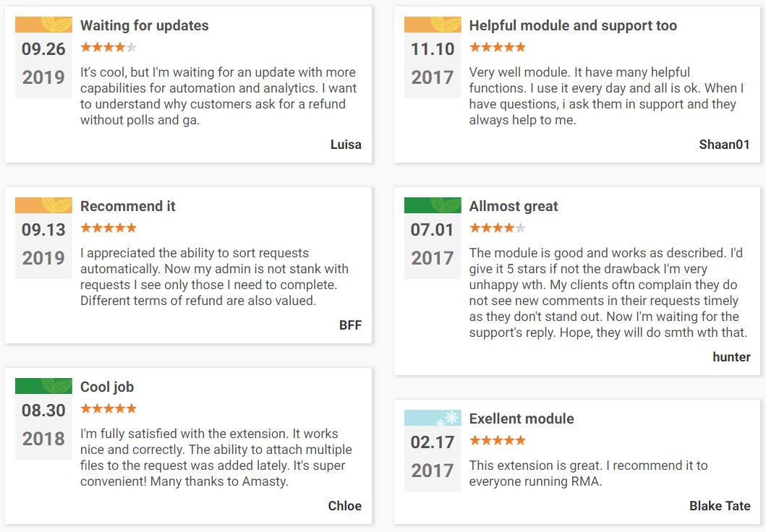Click the 07.01 2017 date block

pyautogui.click(x=433, y=244)
